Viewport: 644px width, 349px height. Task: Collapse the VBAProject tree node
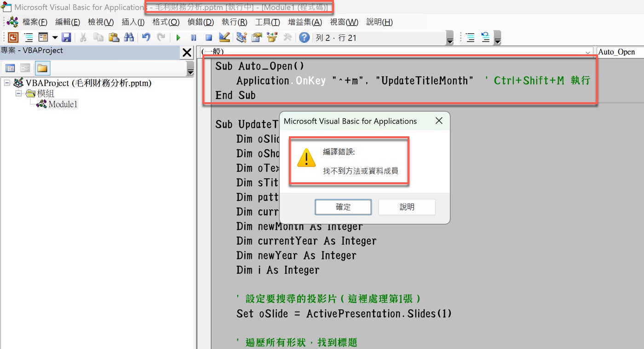7,83
